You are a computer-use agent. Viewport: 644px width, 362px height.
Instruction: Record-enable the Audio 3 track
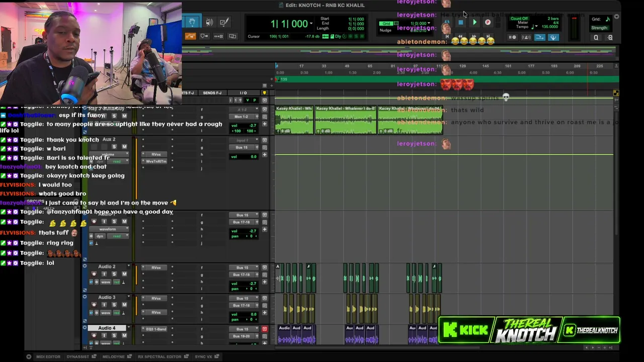point(94,305)
